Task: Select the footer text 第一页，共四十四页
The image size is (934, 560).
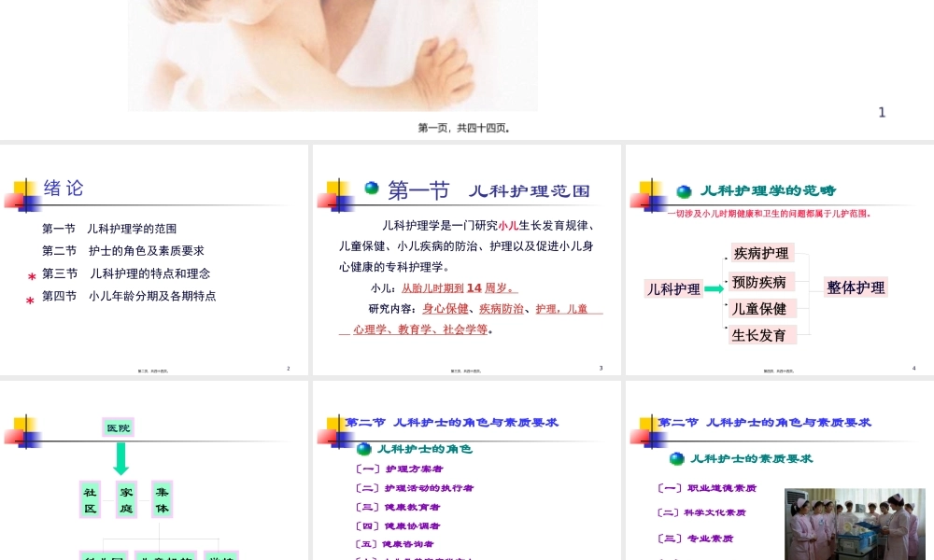Action: 463,128
